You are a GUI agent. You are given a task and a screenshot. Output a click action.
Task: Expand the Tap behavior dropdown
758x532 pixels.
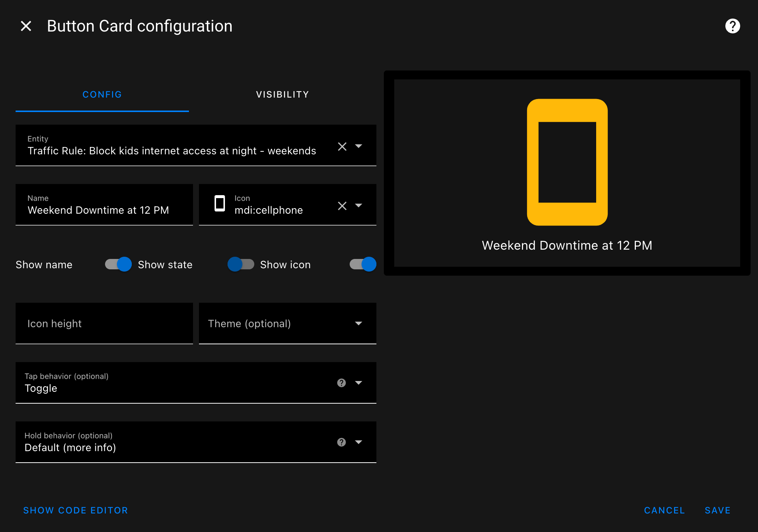359,382
